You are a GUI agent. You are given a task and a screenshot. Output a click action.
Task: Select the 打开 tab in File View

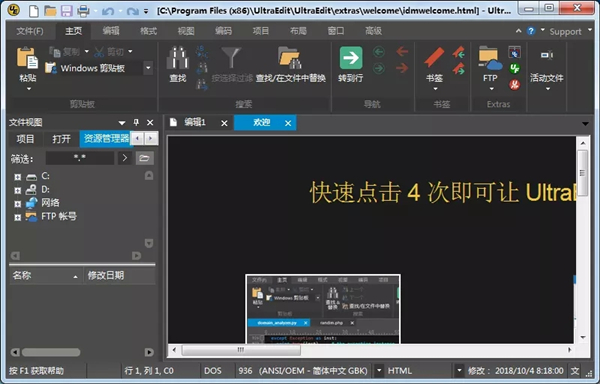tap(61, 139)
